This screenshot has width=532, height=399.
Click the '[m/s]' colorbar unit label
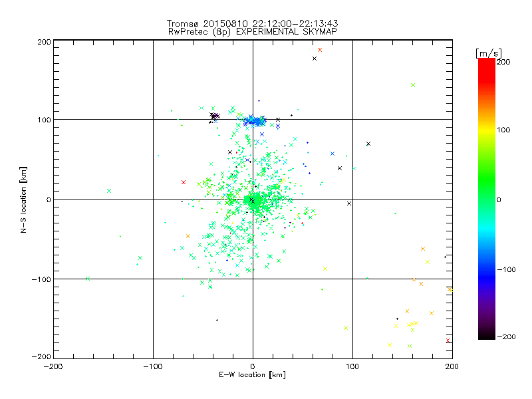click(488, 53)
